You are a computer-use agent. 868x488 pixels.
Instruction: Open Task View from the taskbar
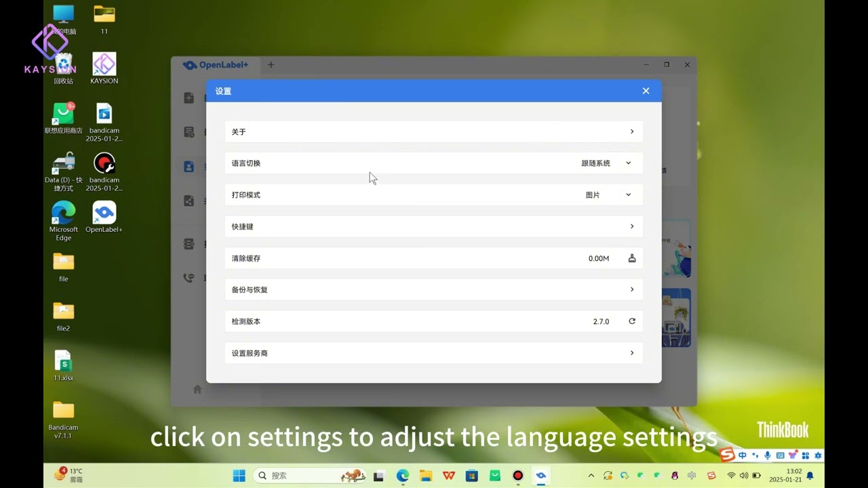(379, 476)
